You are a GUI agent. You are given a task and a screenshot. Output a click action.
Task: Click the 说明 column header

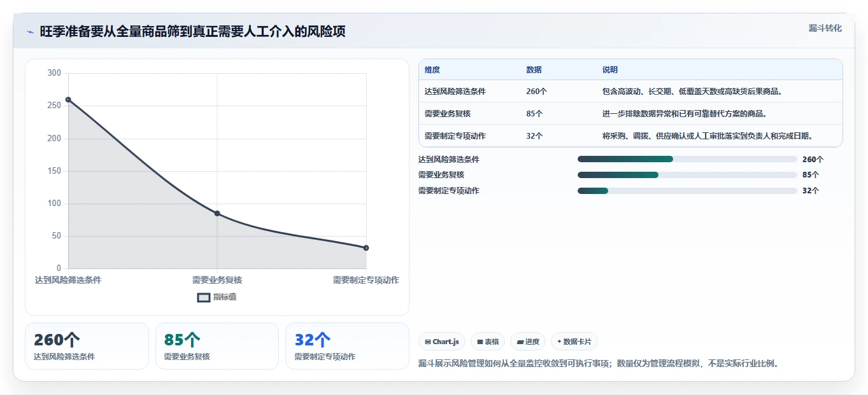[610, 70]
